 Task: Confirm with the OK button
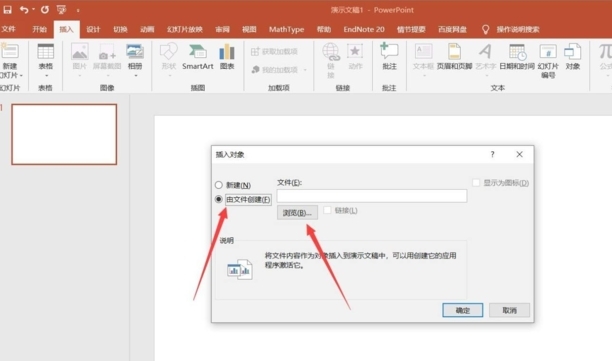(x=463, y=310)
